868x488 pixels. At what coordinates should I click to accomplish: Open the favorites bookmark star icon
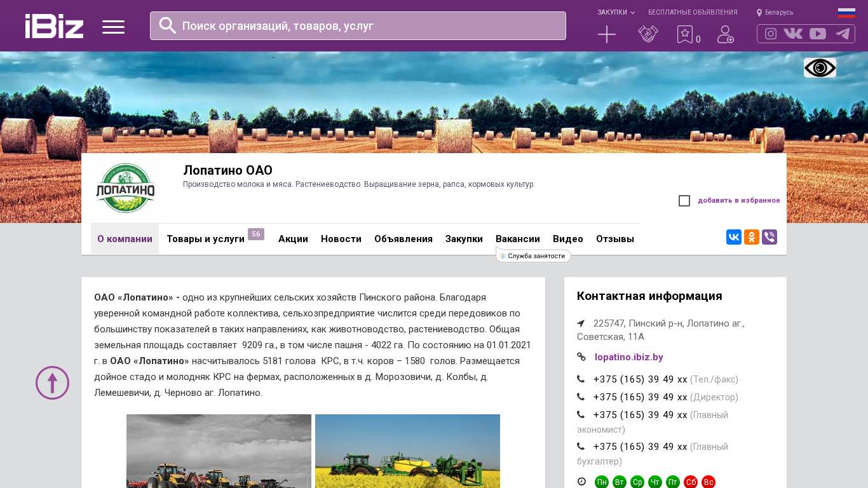point(684,34)
